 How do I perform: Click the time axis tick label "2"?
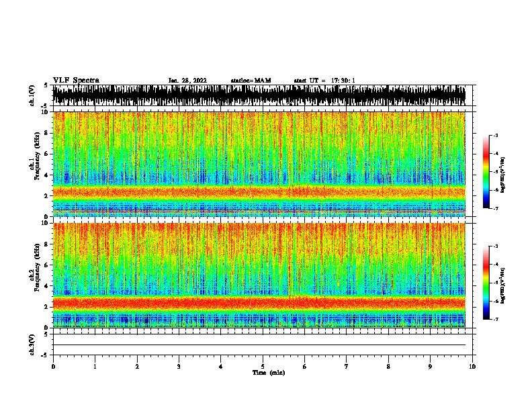pyautogui.click(x=137, y=366)
